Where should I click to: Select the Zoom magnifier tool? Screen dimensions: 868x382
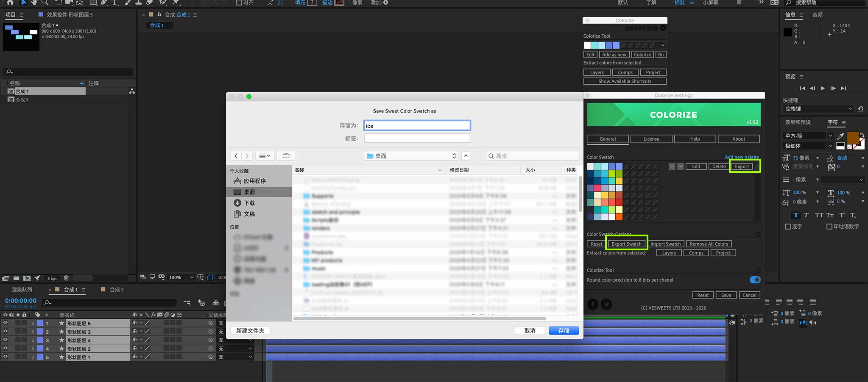point(45,3)
